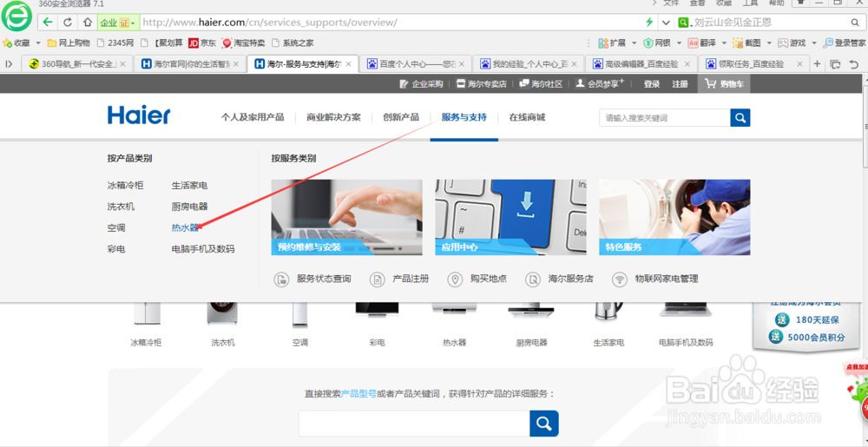Select 冰箱冷柜 in product categories menu
Screen dimensions: 868x447
[125, 186]
